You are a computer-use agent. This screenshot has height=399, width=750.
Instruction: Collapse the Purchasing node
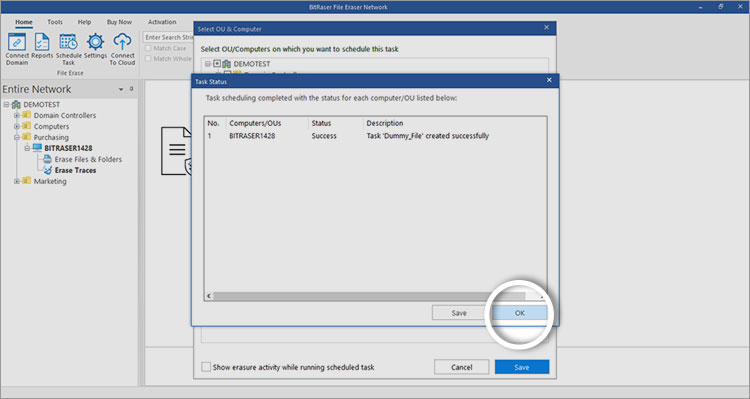[17, 137]
